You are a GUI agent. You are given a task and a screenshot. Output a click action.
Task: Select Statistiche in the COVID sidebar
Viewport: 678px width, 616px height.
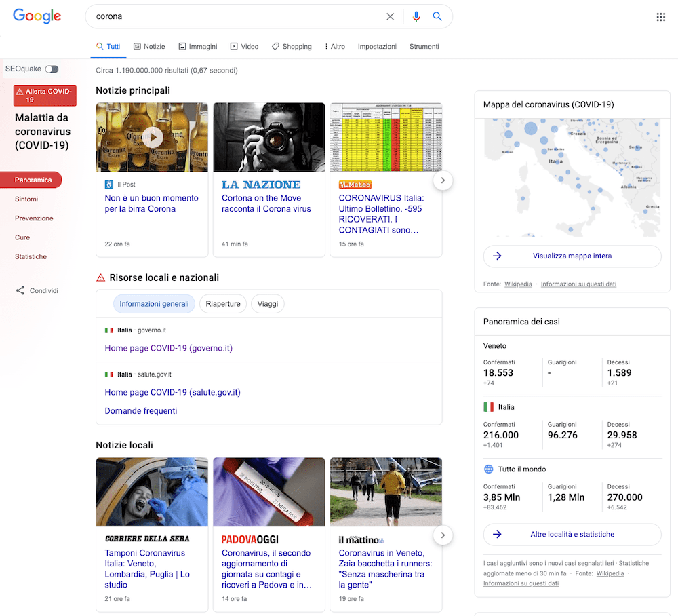pyautogui.click(x=31, y=256)
